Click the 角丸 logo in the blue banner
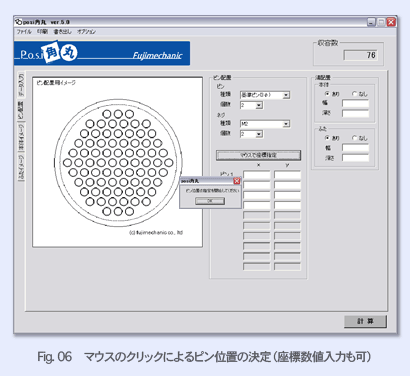 (60, 53)
